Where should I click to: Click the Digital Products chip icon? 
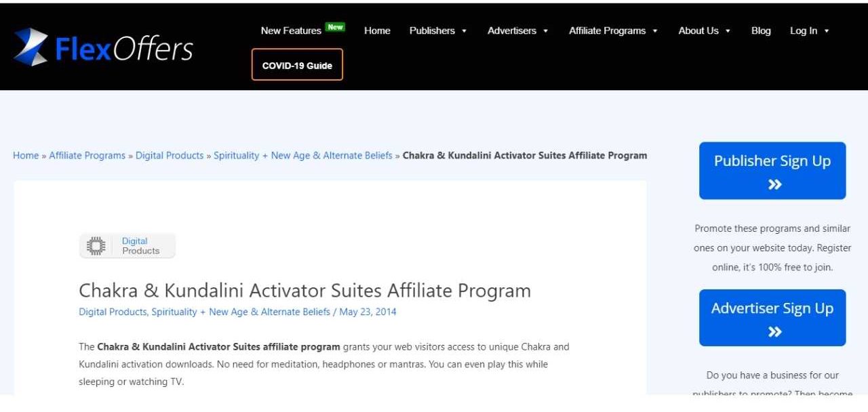(x=96, y=245)
